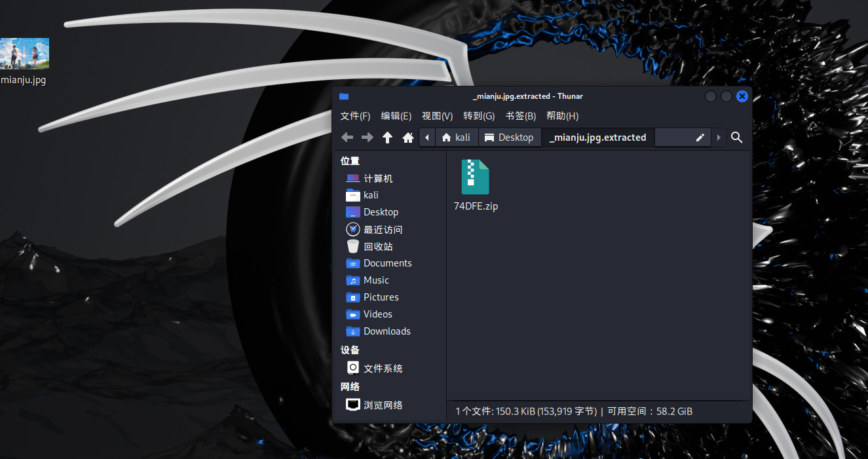This screenshot has height=459, width=868.
Task: Click the 最近访问 clock icon
Action: click(353, 230)
